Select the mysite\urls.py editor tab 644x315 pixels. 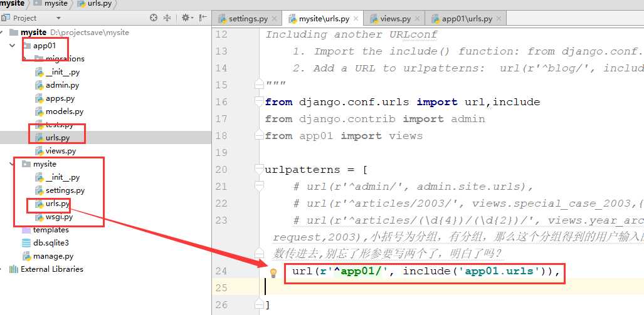click(x=324, y=18)
